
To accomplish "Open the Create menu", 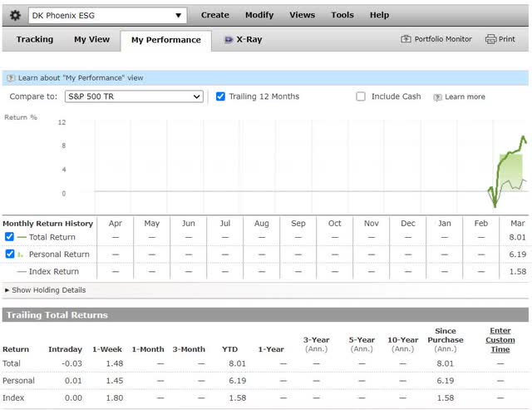I will (215, 15).
